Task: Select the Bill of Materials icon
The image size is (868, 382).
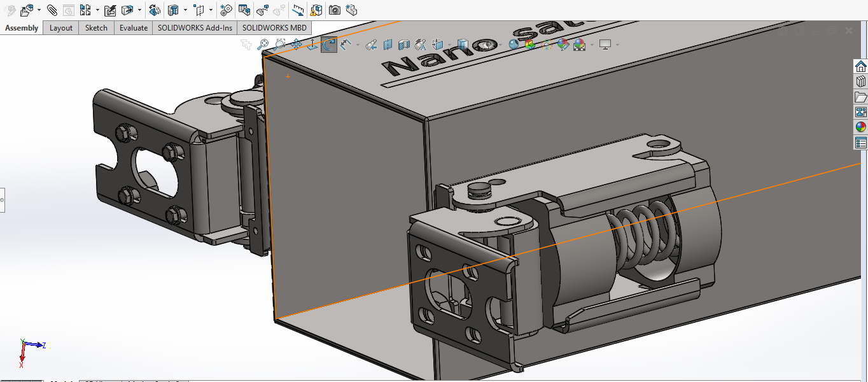Action: point(244,10)
